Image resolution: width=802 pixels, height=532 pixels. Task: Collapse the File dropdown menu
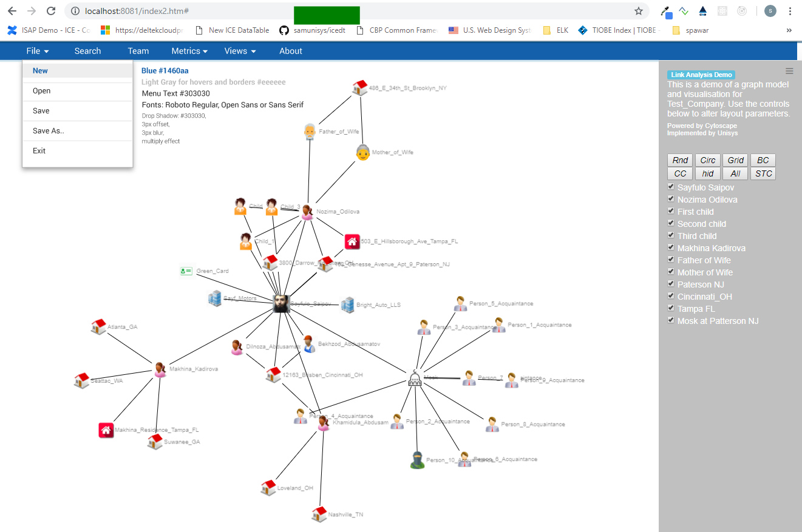(38, 51)
